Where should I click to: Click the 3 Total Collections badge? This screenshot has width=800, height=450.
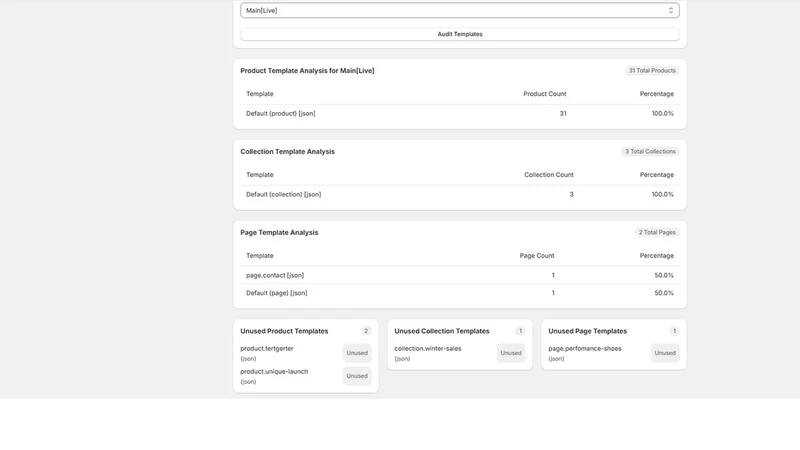click(650, 152)
